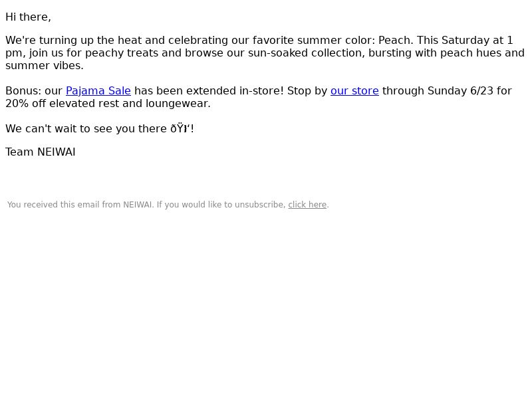Click the 'Hi there,' greeting line

28,17
